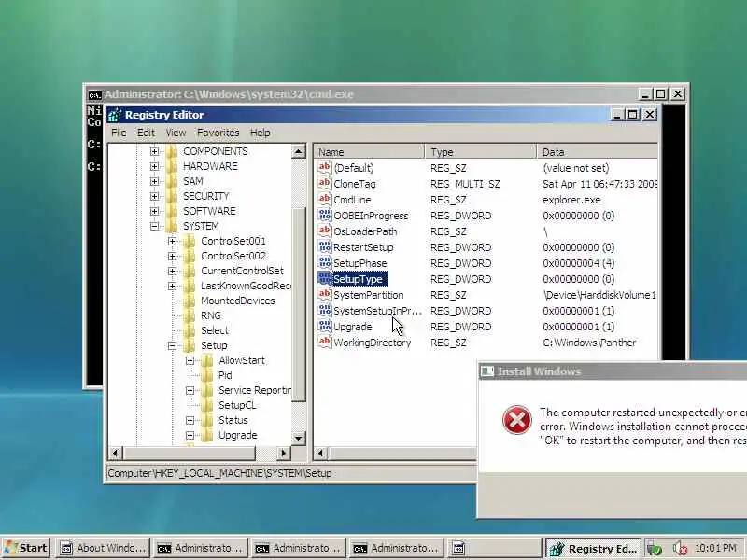The image size is (747, 560).
Task: Collapse the Setup key
Action: [x=172, y=345]
